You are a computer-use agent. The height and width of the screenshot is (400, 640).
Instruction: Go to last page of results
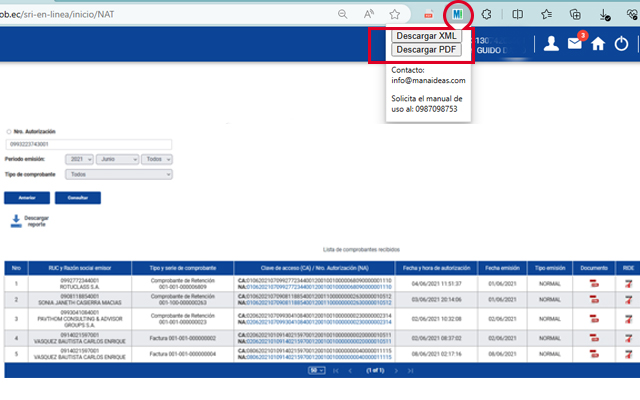[x=410, y=371]
